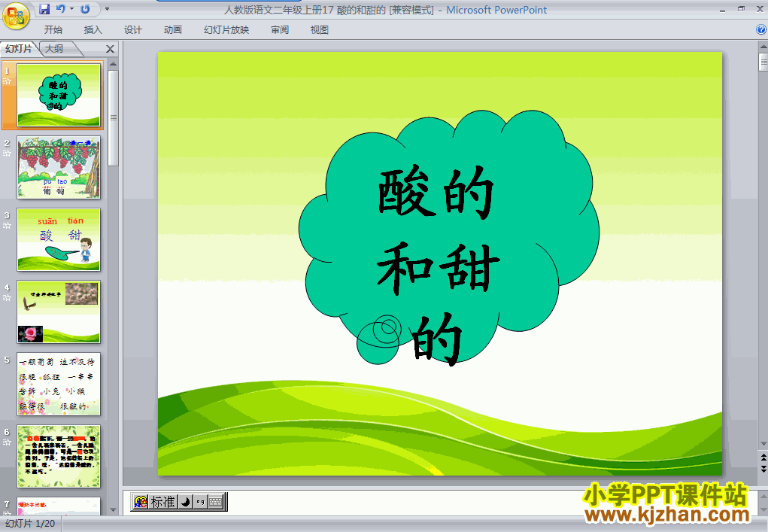Click the text 和甜 on the main slide

click(438, 268)
